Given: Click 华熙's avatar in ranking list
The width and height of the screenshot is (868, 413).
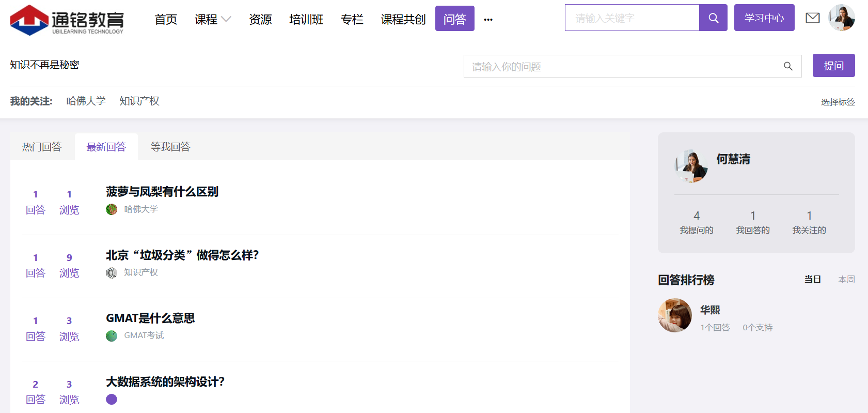Looking at the screenshot, I should (675, 315).
